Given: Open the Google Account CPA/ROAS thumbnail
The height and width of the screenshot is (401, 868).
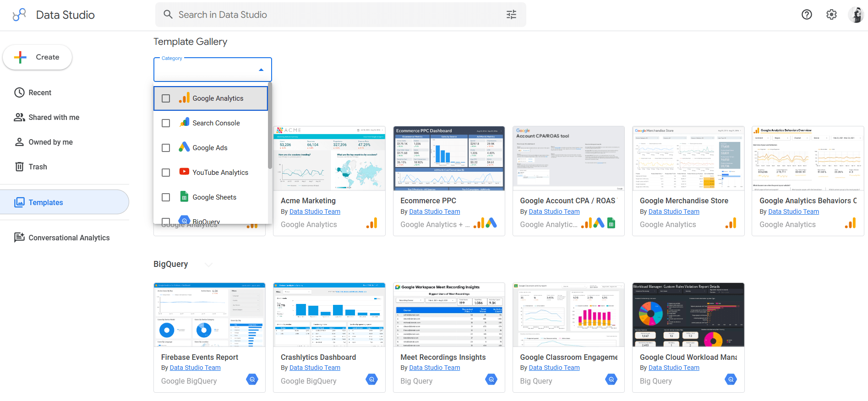Looking at the screenshot, I should [568, 158].
